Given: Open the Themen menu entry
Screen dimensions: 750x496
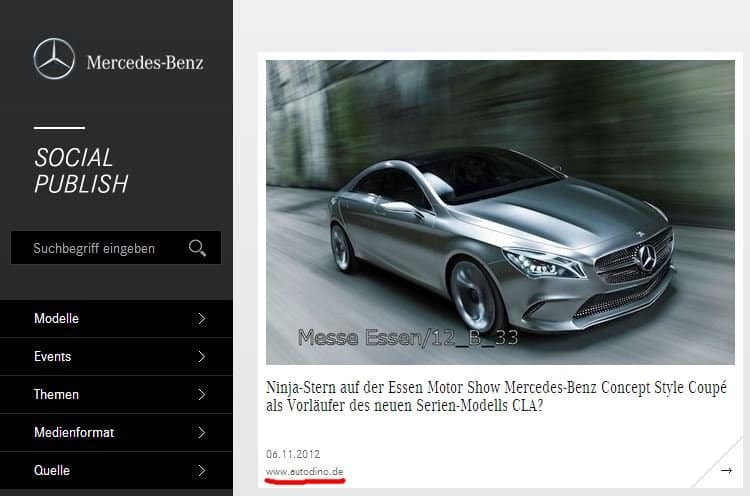Looking at the screenshot, I should [56, 395].
